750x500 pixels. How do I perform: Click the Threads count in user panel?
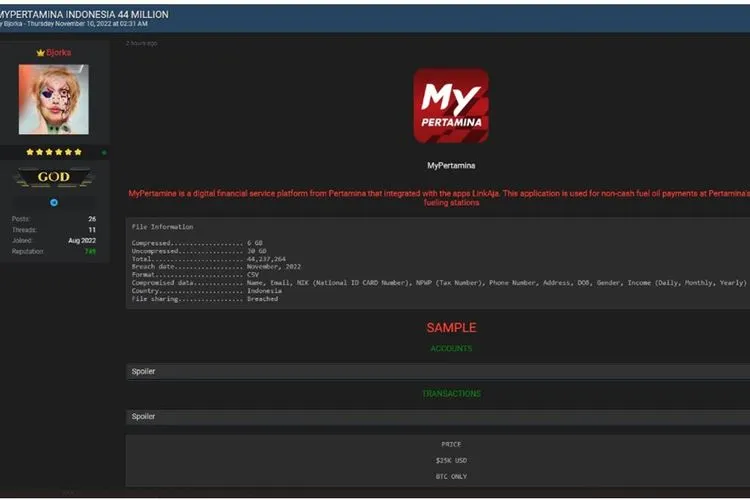[x=92, y=229]
